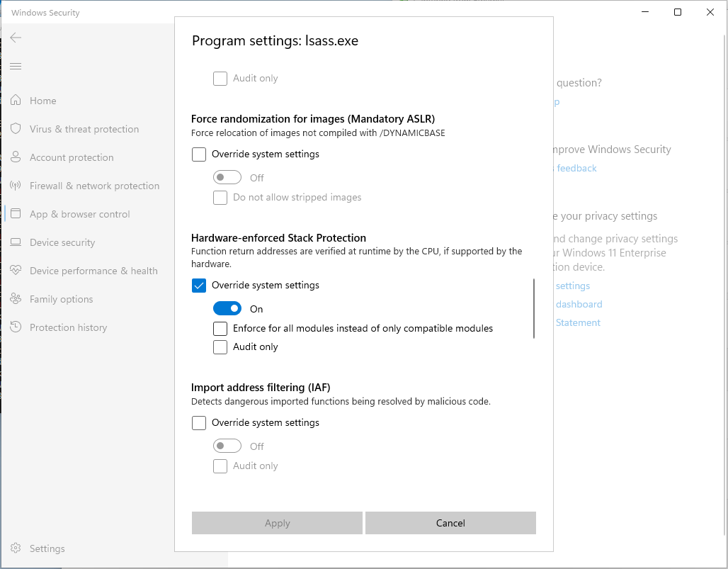Click the App & browser control window icon

coord(16,214)
